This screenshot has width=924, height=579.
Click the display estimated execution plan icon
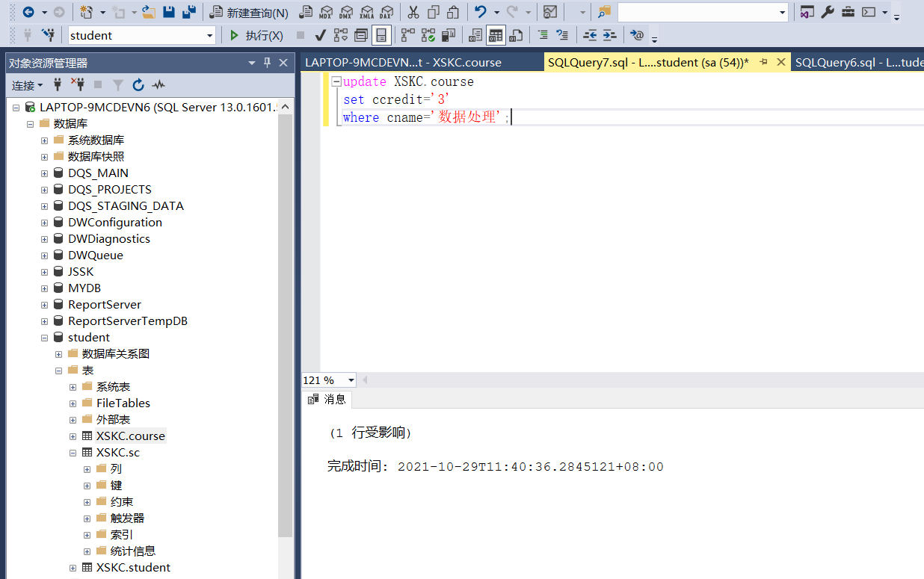[341, 35]
